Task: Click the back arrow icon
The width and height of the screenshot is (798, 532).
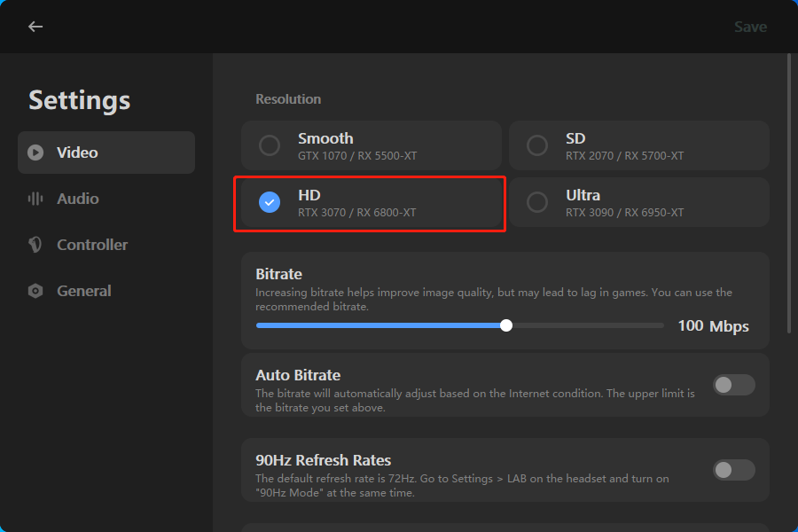Action: click(35, 27)
